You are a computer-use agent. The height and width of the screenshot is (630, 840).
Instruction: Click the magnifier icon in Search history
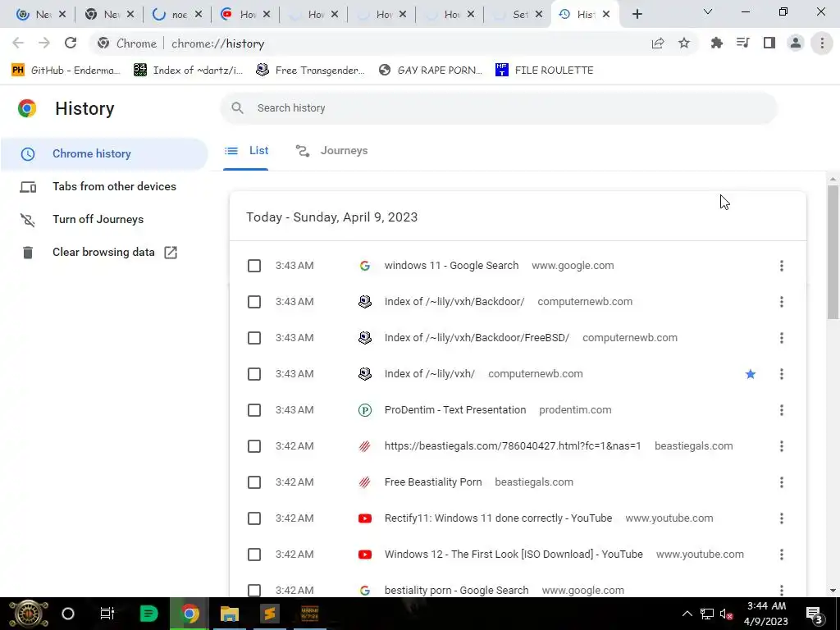(237, 108)
